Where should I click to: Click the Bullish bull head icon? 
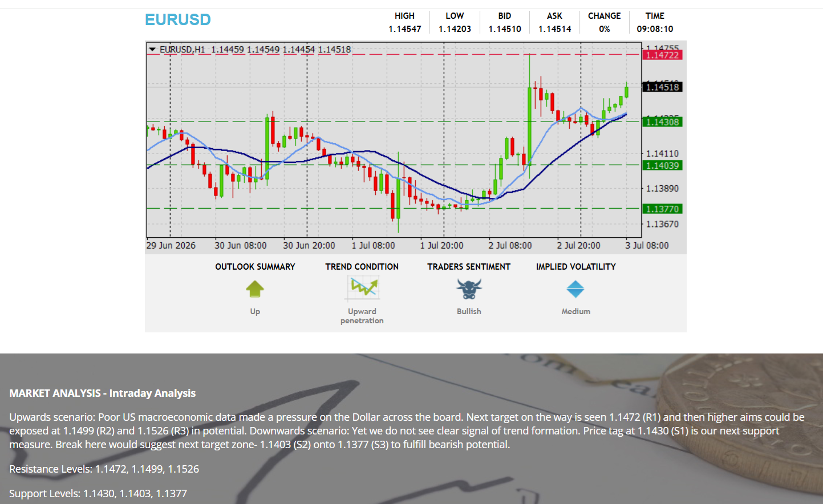[469, 290]
